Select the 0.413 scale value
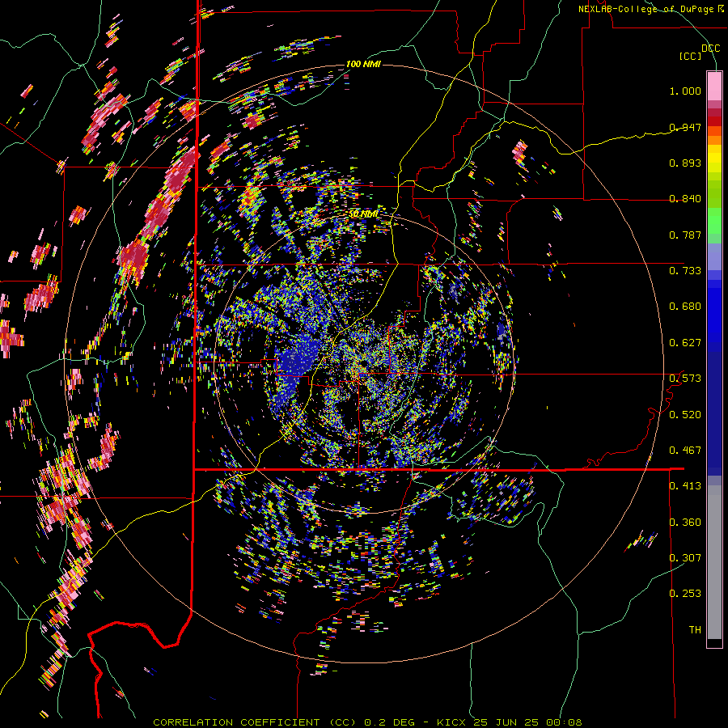Image resolution: width=728 pixels, height=728 pixels. tap(685, 485)
